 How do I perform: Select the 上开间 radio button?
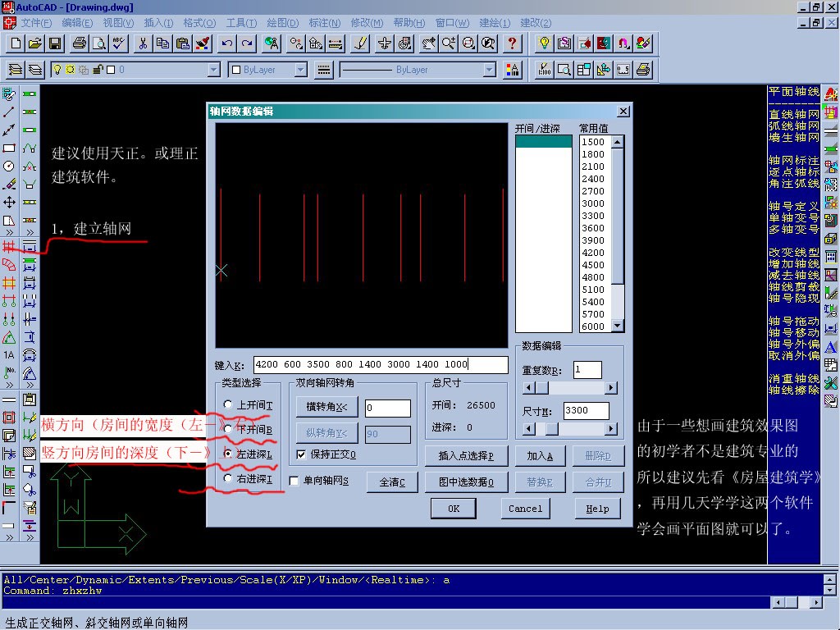228,404
